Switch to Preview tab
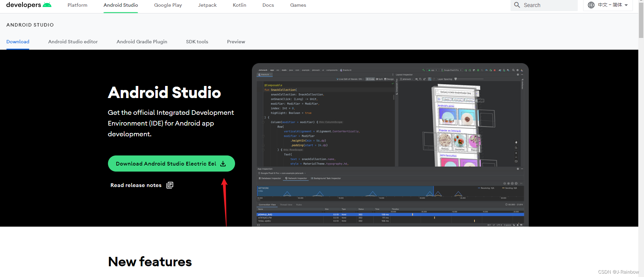The width and height of the screenshot is (644, 277). [236, 42]
